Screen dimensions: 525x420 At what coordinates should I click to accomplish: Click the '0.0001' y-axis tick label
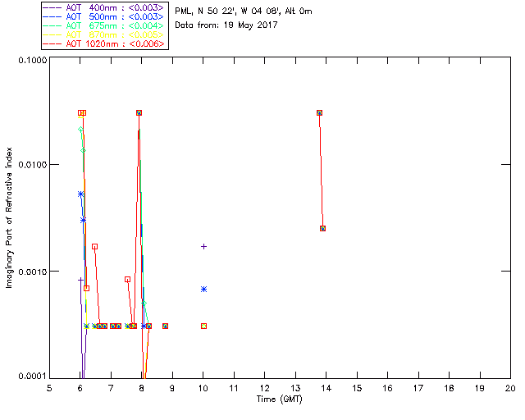click(x=33, y=377)
